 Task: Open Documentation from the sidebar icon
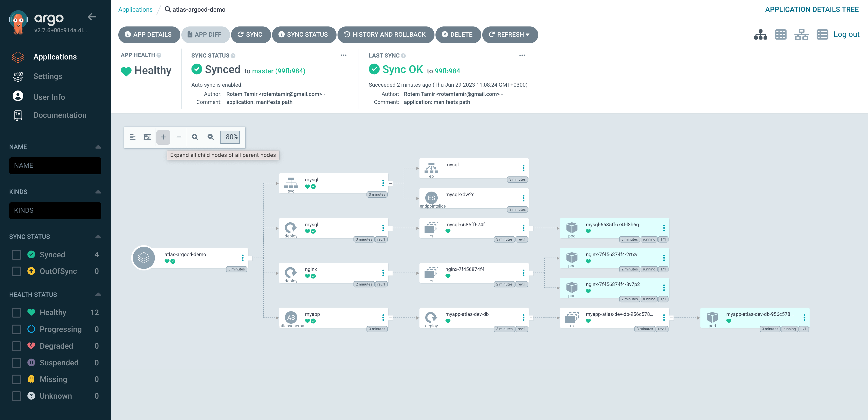pyautogui.click(x=17, y=115)
